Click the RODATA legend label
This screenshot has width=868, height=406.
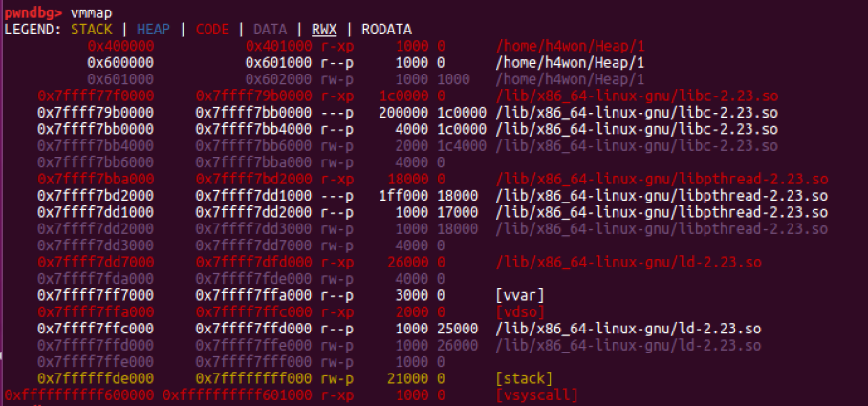point(387,30)
